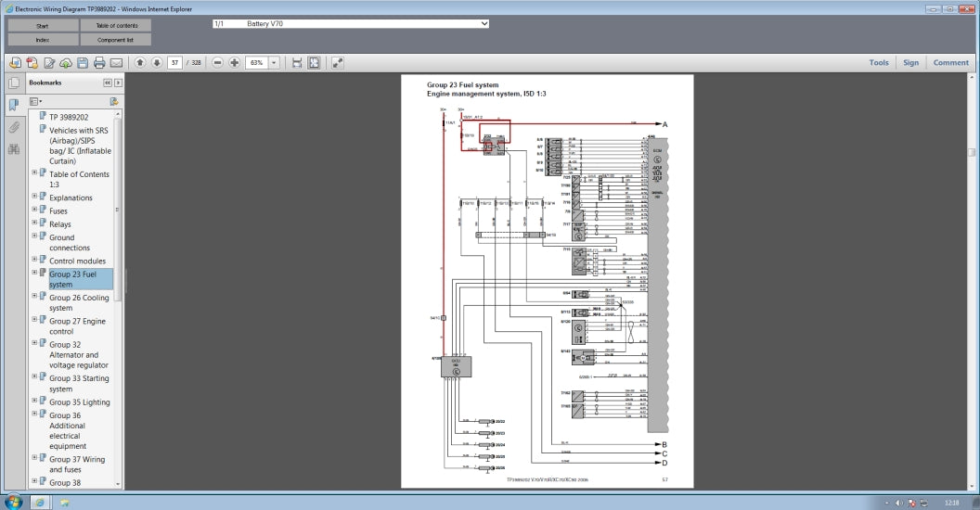Toggle the Bookmarks ribbon panel icon
Image resolution: width=980 pixels, height=510 pixels.
[x=14, y=105]
